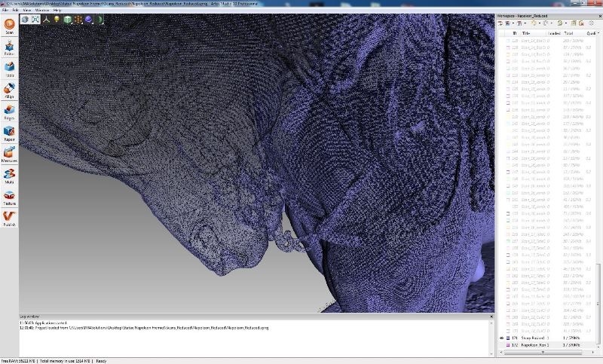Image resolution: width=603 pixels, height=364 pixels.
Task: Open the Publish panel
Action: coord(9,219)
